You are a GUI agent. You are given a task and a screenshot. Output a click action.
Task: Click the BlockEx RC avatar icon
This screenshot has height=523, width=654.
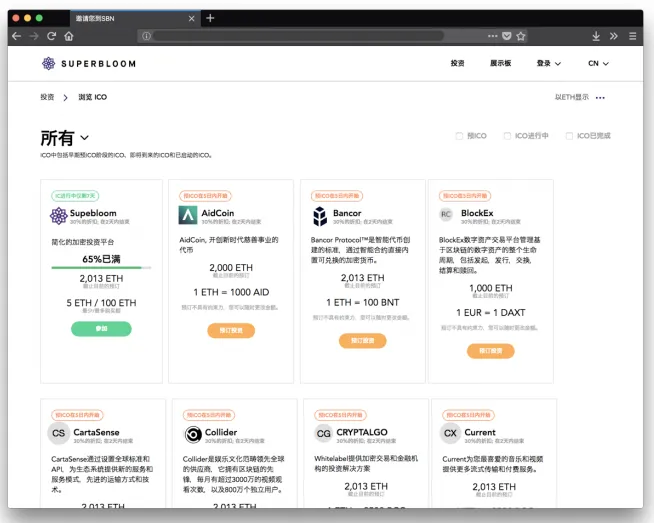[446, 214]
